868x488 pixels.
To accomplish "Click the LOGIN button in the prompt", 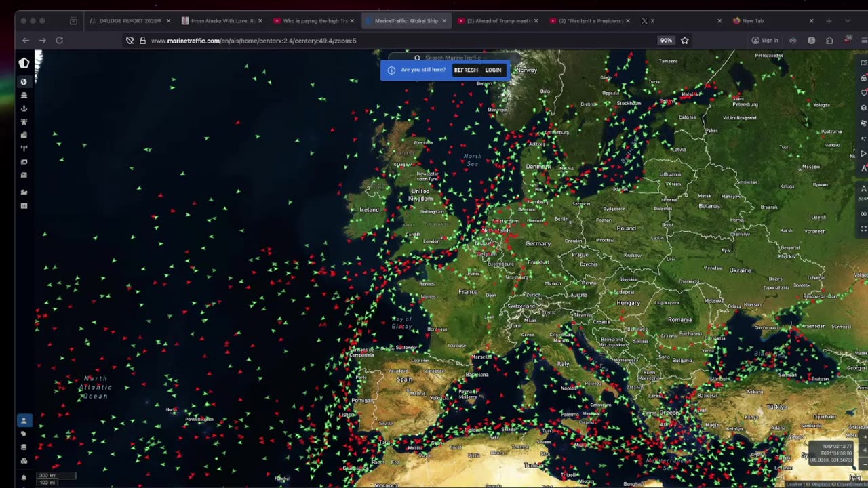I will 493,70.
